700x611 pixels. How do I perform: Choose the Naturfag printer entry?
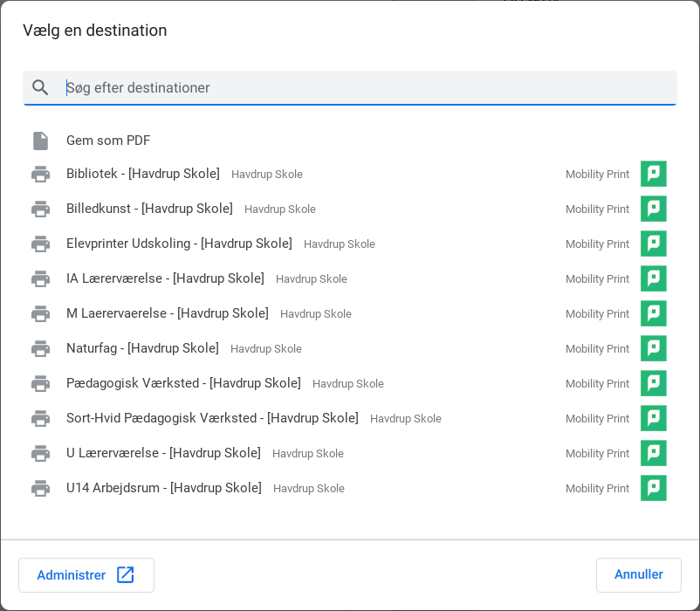tap(142, 348)
